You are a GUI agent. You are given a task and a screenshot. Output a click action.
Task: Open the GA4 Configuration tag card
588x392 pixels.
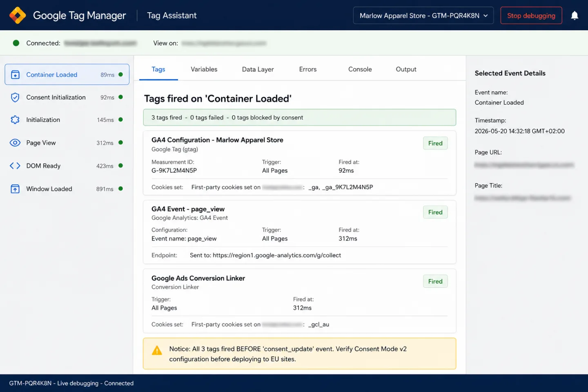[x=299, y=163]
